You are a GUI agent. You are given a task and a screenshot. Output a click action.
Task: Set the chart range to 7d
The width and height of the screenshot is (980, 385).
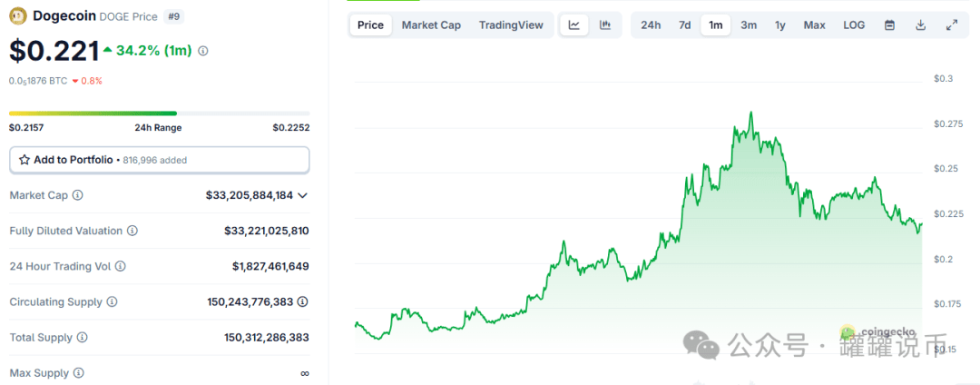click(x=685, y=25)
